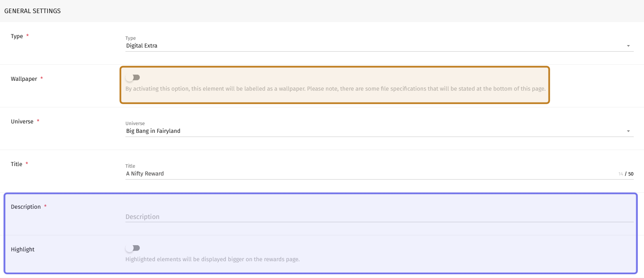Click the Universe label in the left column
644x278 pixels.
click(x=22, y=121)
